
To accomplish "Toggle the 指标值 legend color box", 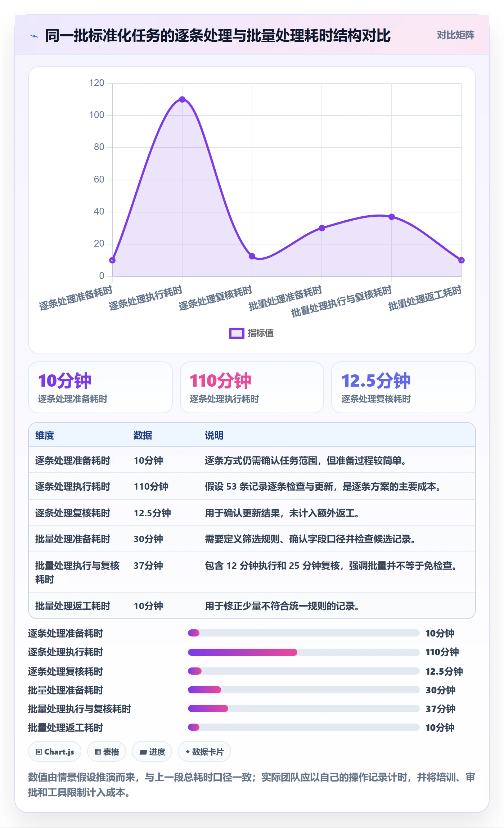I will tap(237, 333).
